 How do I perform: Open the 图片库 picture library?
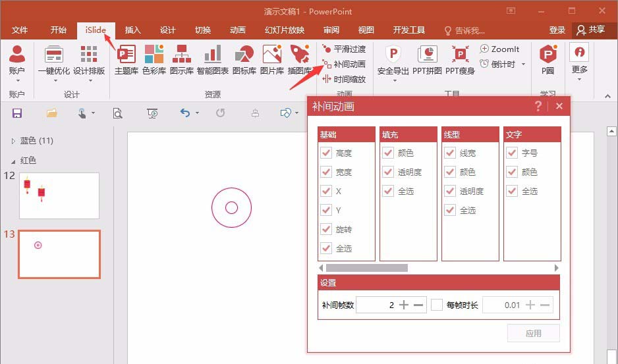(x=272, y=59)
